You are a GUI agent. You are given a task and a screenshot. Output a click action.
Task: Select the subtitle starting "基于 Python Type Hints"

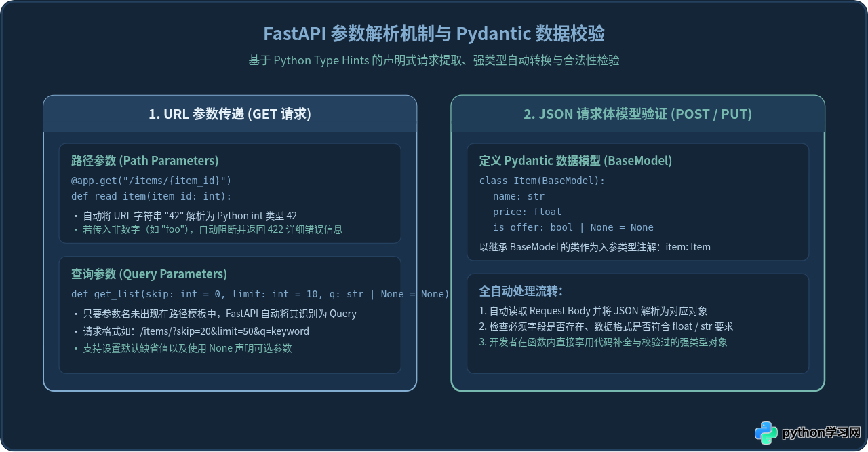[434, 60]
